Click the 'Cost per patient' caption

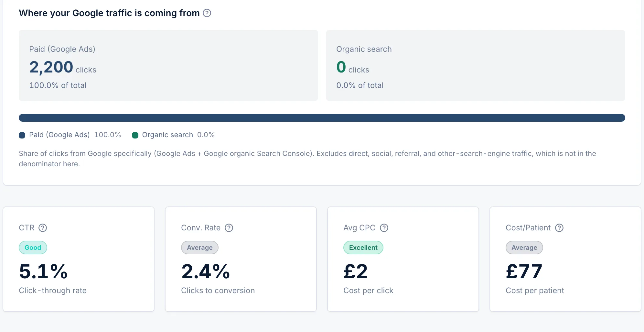pos(535,291)
